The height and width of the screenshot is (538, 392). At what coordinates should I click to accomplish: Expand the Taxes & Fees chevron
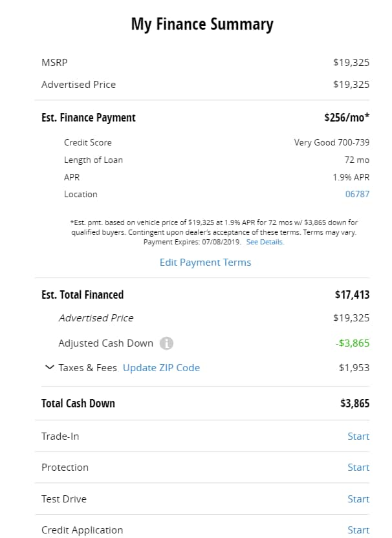point(49,367)
